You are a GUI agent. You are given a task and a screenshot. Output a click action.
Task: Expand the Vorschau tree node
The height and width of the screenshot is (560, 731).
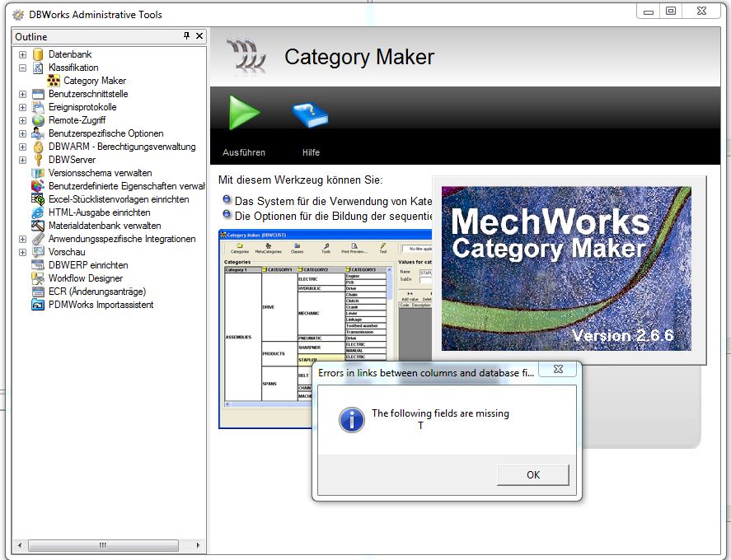[x=22, y=252]
